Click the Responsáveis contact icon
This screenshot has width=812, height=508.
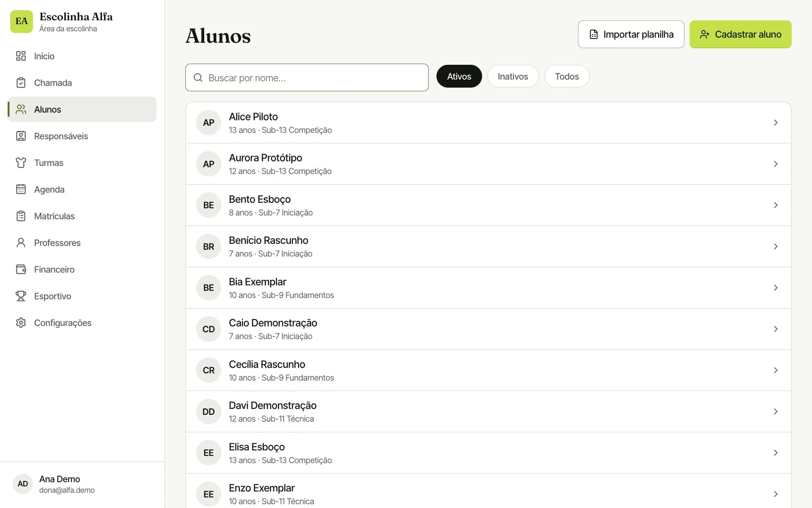(x=21, y=136)
